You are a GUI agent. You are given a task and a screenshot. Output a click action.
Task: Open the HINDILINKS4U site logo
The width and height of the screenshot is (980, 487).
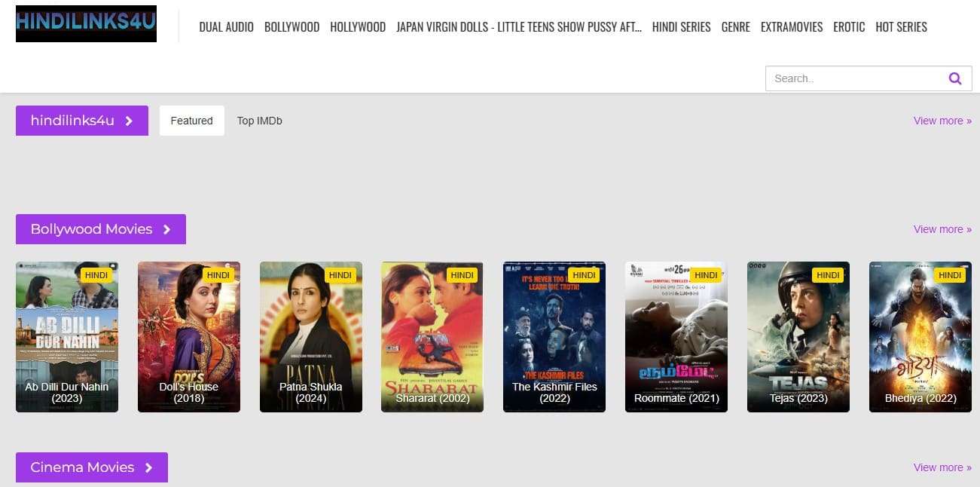pyautogui.click(x=86, y=25)
